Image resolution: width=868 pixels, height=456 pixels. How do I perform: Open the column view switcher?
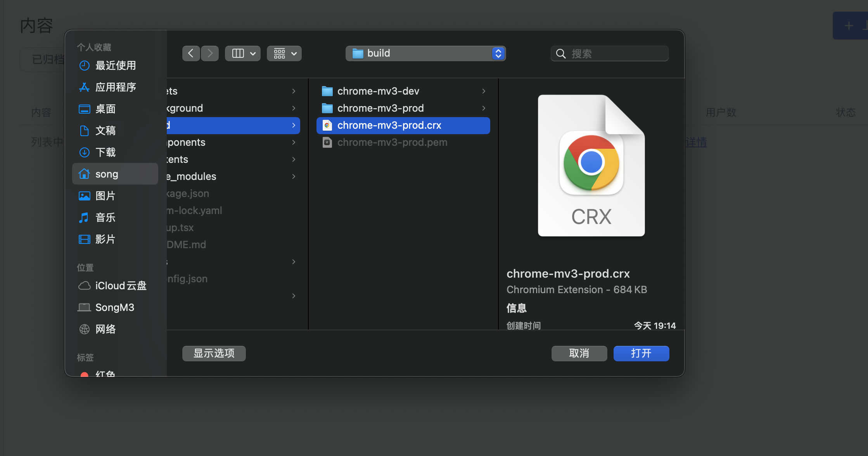[243, 54]
